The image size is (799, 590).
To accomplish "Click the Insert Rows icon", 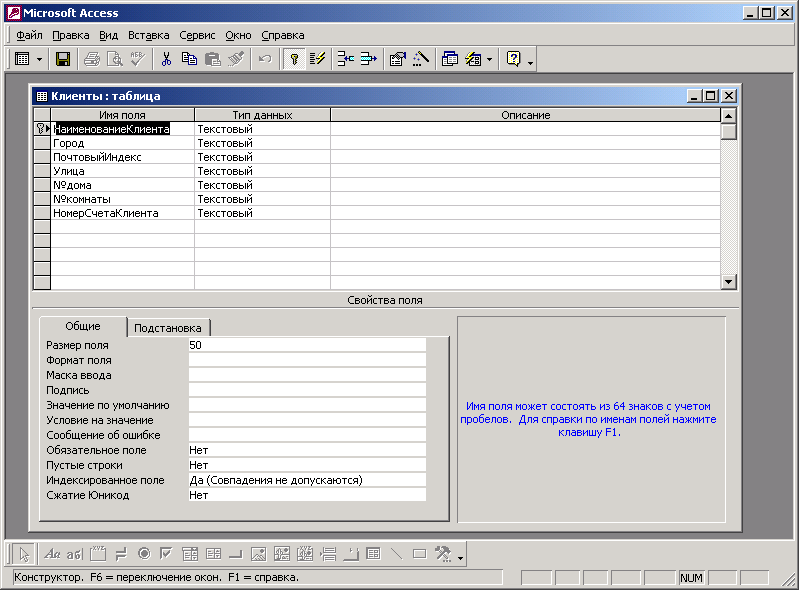I will 346,59.
